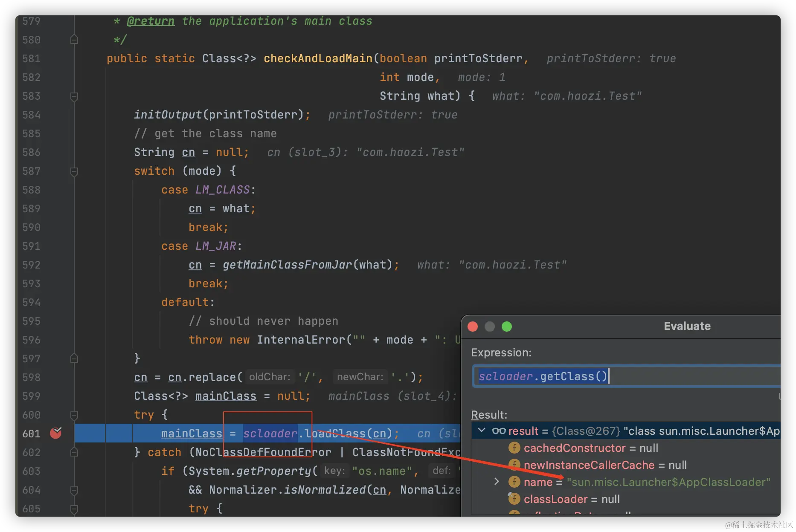Viewport: 796px width, 532px height.
Task: Click the fold end marker at line 597
Action: (74, 359)
